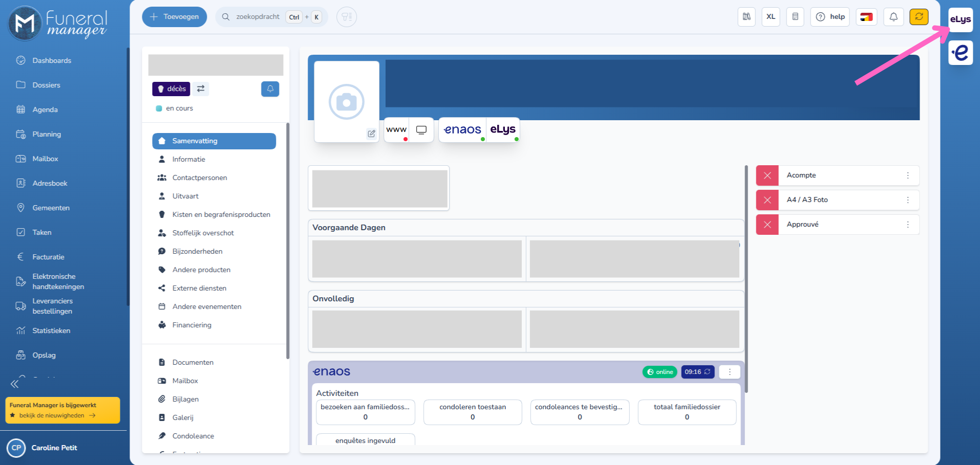Click the Toevoegen add button
The image size is (980, 465).
[174, 17]
